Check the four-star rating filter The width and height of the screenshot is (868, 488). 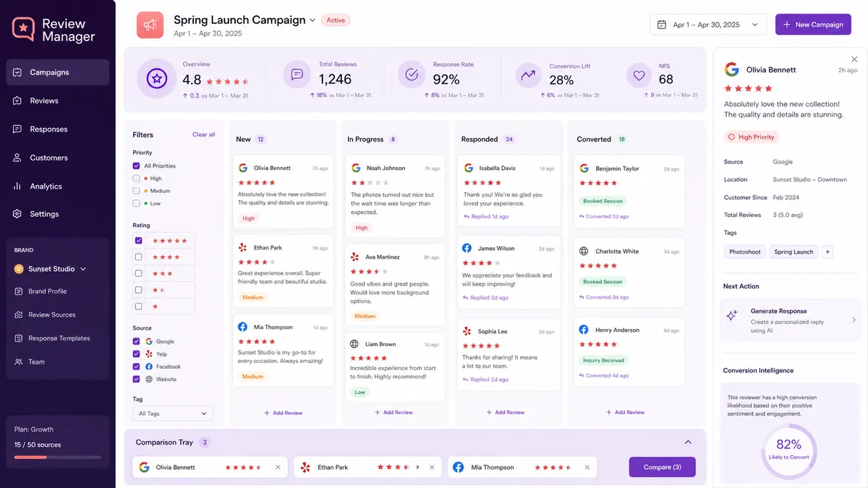138,257
